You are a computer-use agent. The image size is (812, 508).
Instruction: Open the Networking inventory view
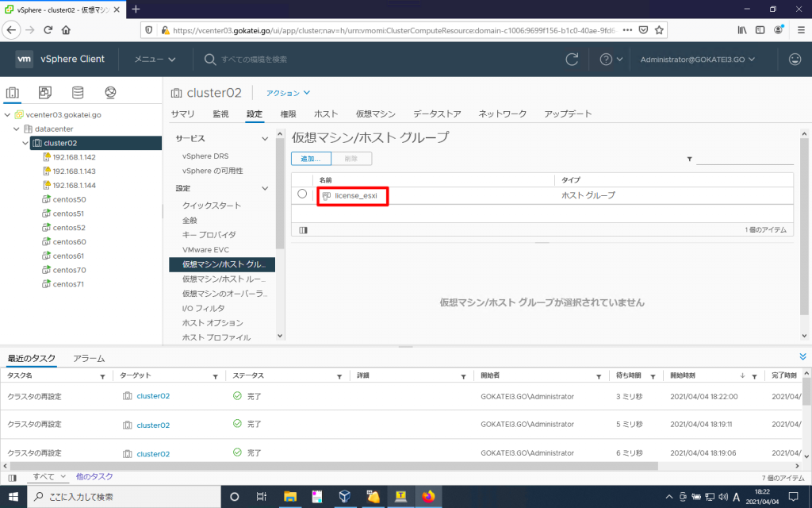[110, 92]
